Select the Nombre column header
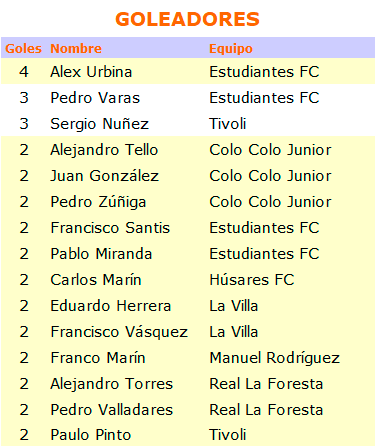This screenshot has width=375, height=447. pos(76,49)
